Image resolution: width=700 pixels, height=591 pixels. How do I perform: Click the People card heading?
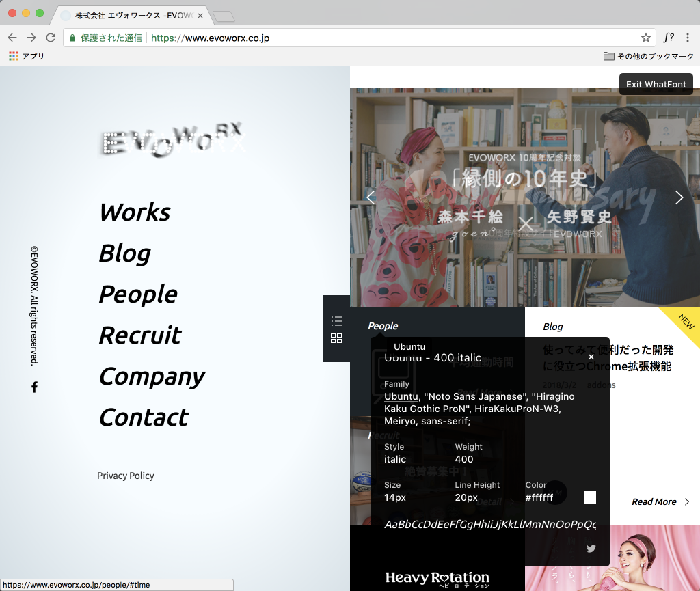(383, 326)
